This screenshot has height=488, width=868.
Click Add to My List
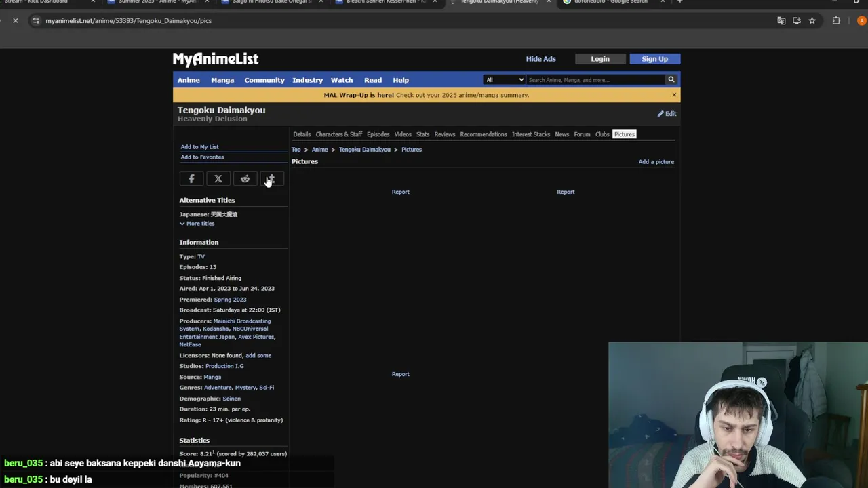pos(199,147)
